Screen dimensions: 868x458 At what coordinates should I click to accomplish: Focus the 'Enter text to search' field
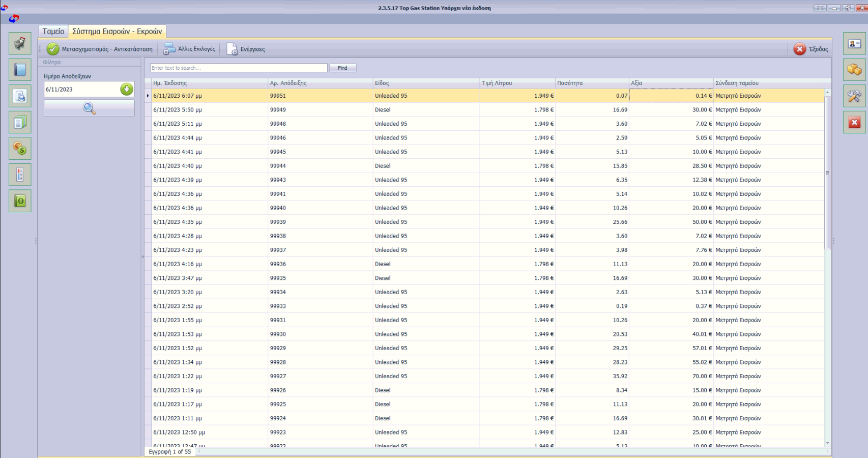click(239, 68)
